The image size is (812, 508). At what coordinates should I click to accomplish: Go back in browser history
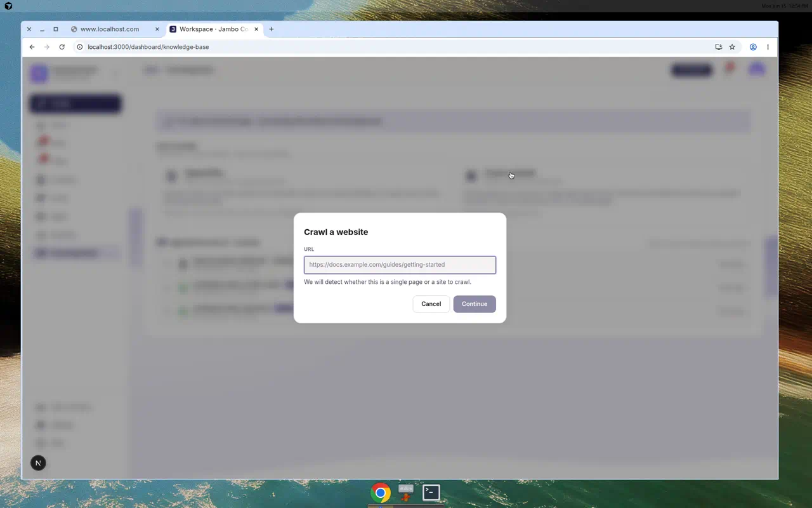pyautogui.click(x=32, y=47)
